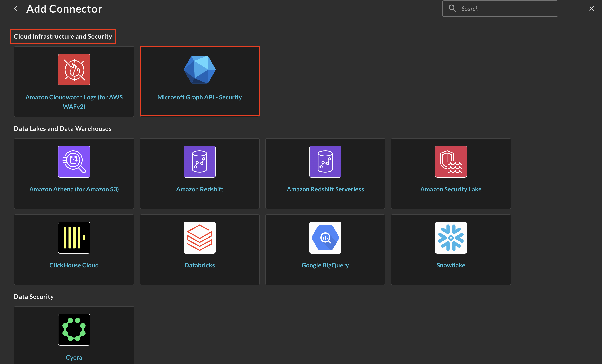
Task: Click the Microsoft Graph API blue gem icon
Action: click(x=200, y=70)
